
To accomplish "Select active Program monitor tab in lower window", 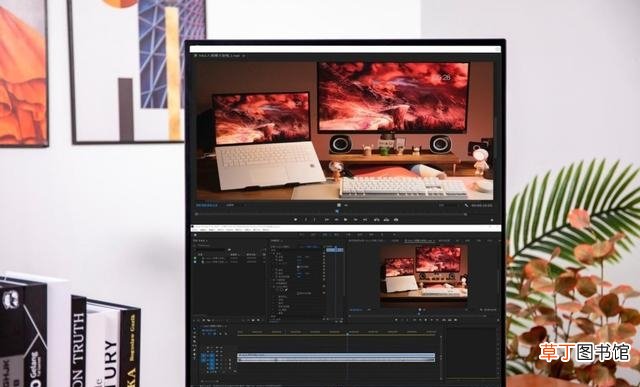I will click(x=420, y=241).
